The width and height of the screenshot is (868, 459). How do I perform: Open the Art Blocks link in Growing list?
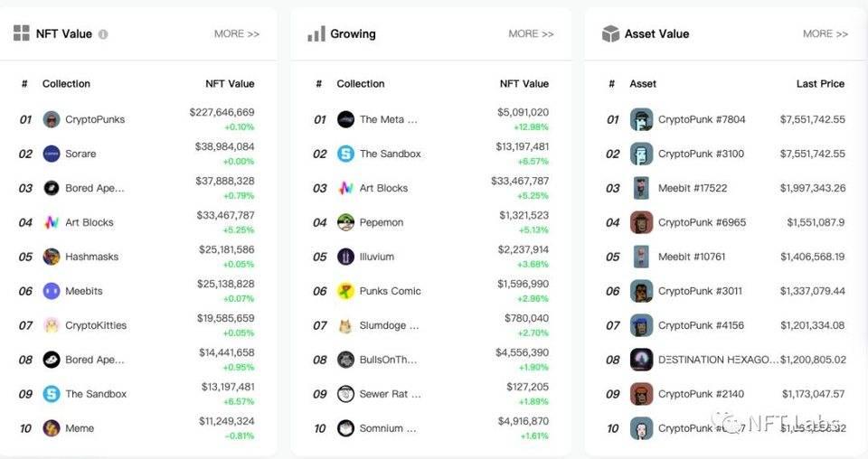tap(383, 188)
